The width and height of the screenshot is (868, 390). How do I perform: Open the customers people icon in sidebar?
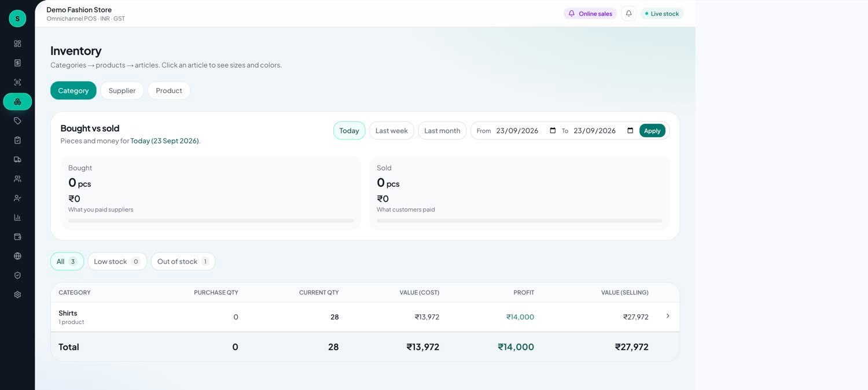17,179
